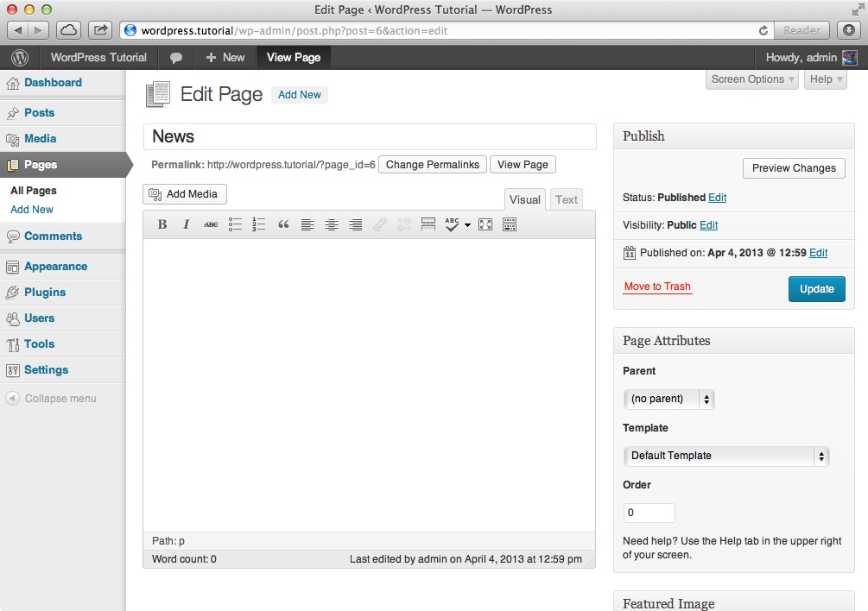Insert an unordered bullet list
Image resolution: width=868 pixels, height=611 pixels.
tap(235, 224)
